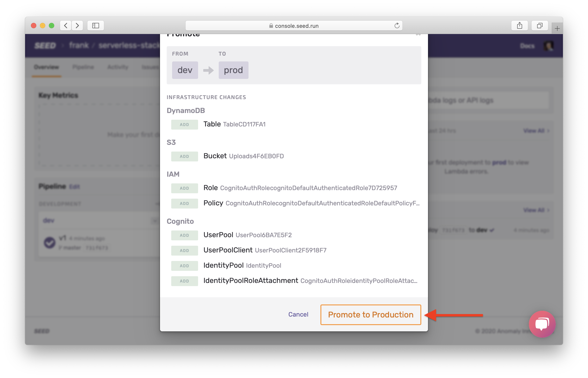This screenshot has height=378, width=588.
Task: Click the ADD icon next to IAM Role
Action: tap(184, 188)
